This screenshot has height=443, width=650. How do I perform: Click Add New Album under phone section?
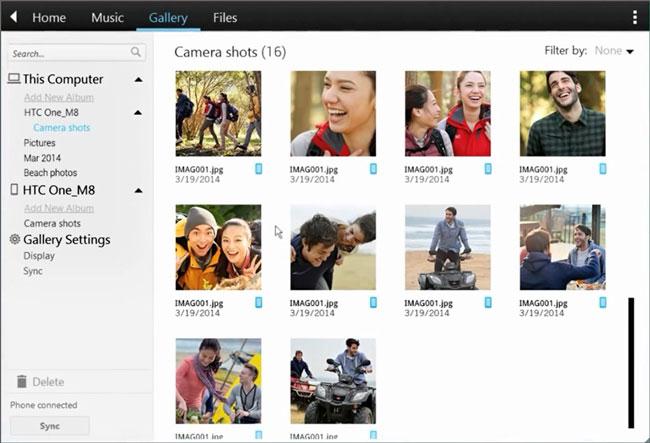[x=59, y=208]
